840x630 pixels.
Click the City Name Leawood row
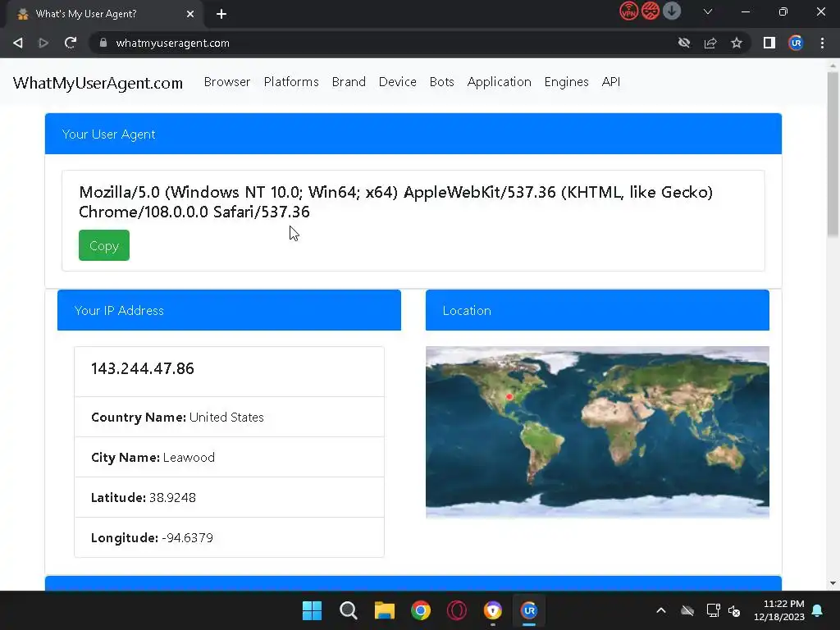[x=230, y=458]
